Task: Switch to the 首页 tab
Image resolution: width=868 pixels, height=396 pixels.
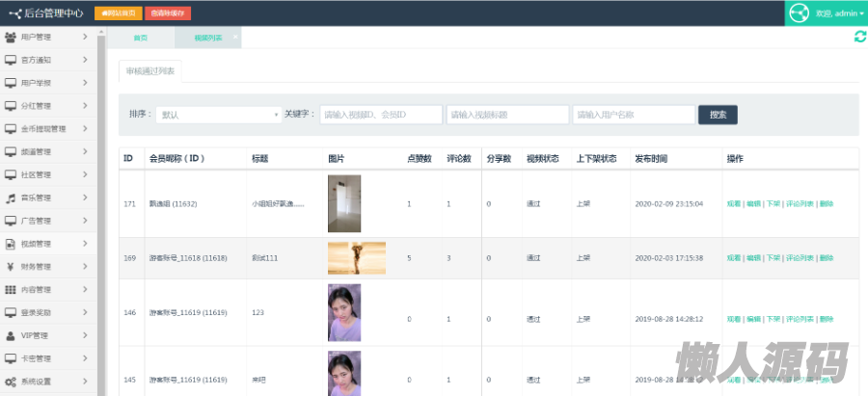Action: [x=141, y=38]
